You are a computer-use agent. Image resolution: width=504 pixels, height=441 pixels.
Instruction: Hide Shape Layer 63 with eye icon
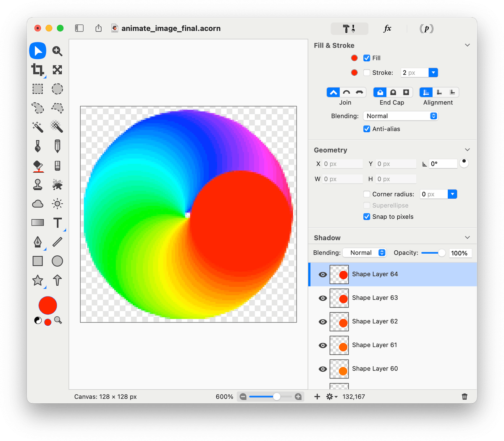(323, 298)
